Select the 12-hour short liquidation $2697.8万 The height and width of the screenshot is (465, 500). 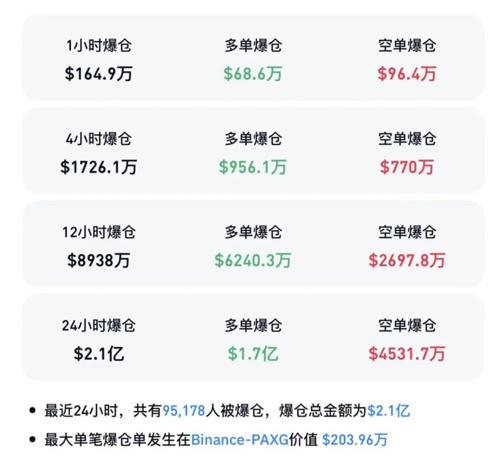(407, 260)
